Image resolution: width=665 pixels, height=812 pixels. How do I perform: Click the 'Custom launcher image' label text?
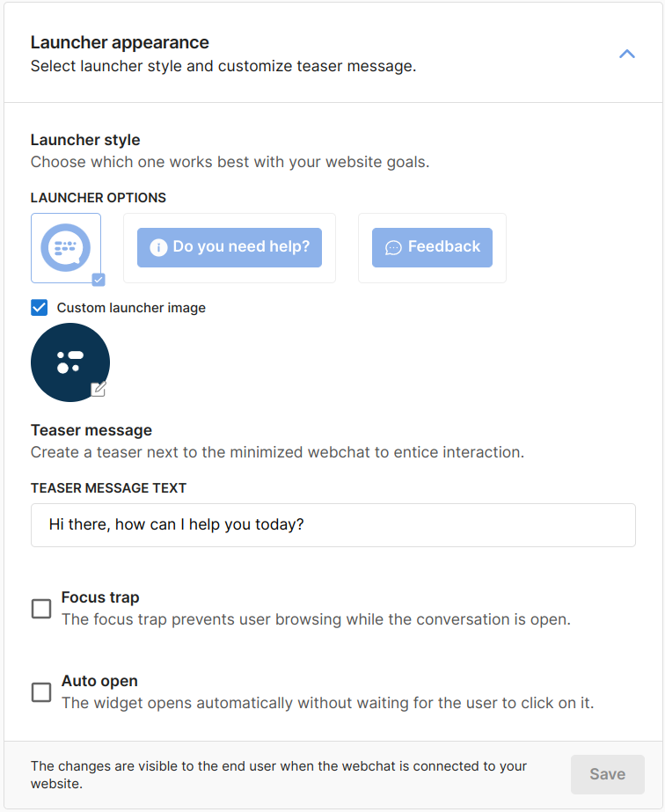pyautogui.click(x=131, y=308)
